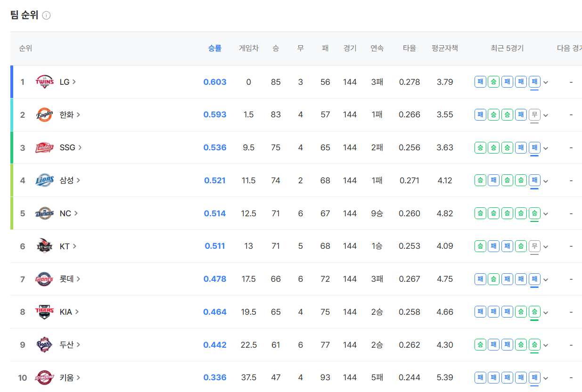Sort table by 승률 column header
Screen dimensions: 582x392
point(214,48)
